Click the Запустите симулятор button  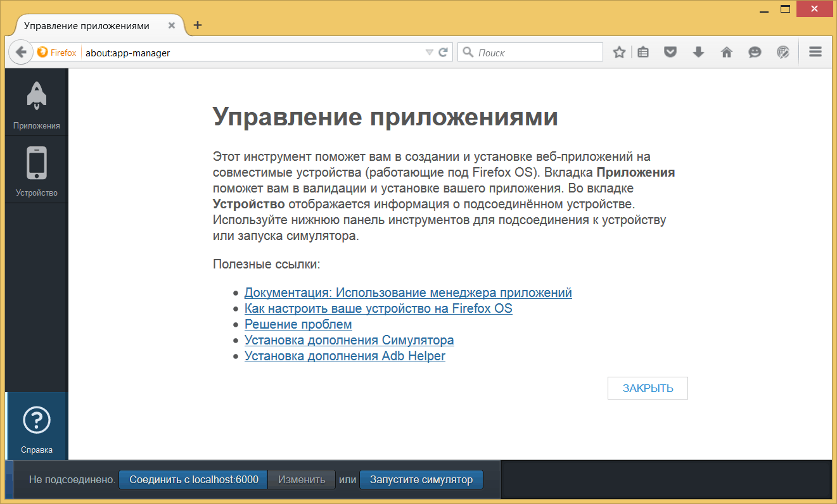[x=421, y=479]
